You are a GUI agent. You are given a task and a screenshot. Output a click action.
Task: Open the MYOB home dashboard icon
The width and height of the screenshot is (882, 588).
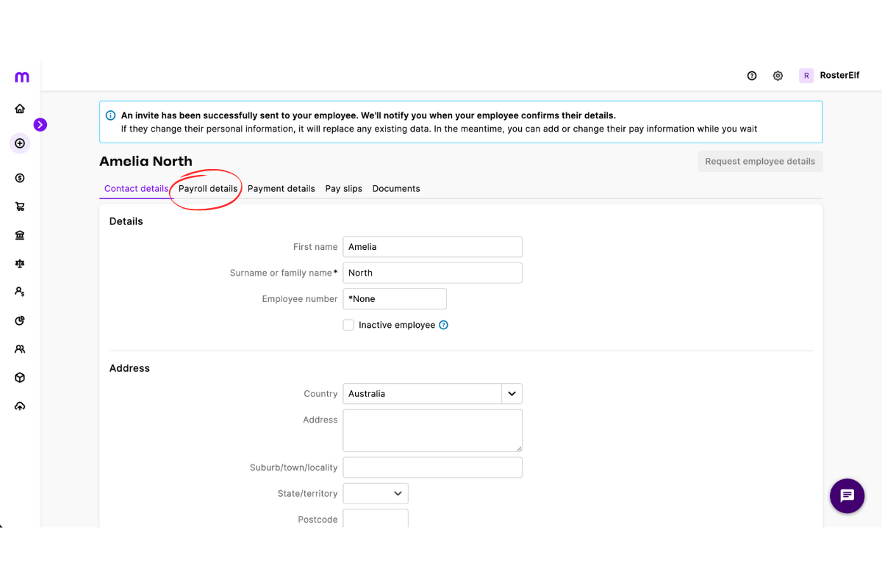(20, 107)
